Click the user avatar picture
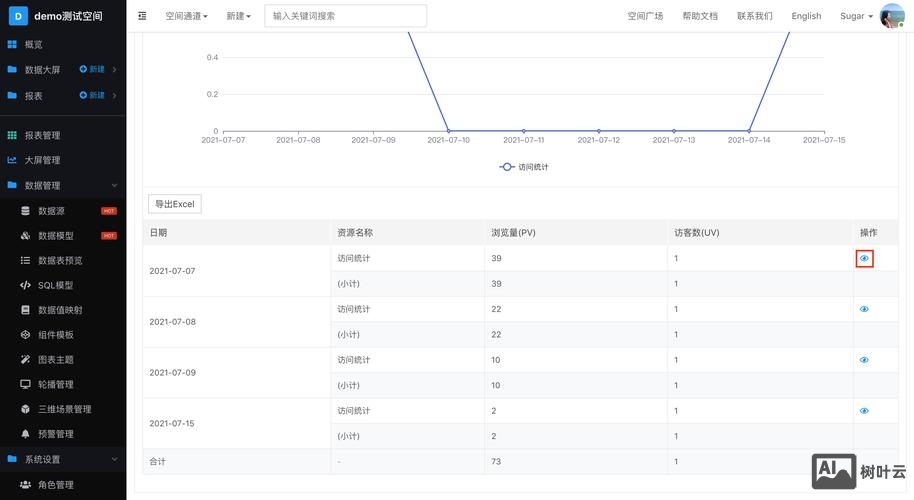This screenshot has width=914, height=500. click(891, 16)
